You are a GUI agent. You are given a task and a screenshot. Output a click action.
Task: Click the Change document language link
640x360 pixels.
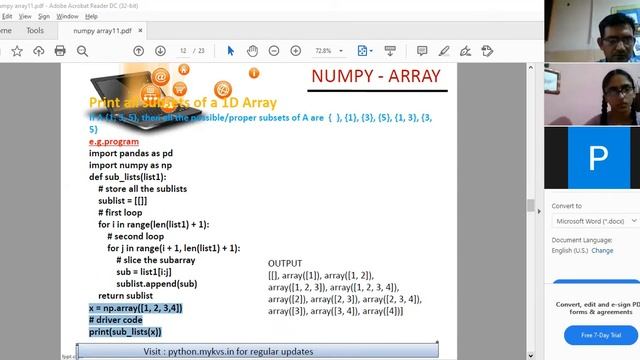(x=602, y=251)
